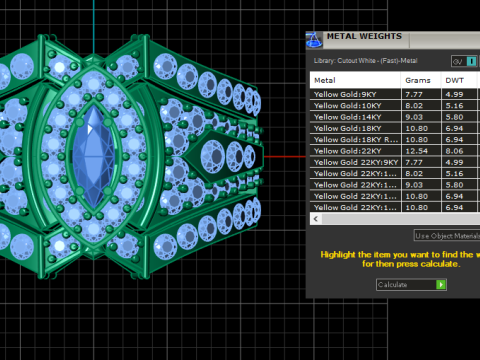The width and height of the screenshot is (480, 360).
Task: Click 9.03 grams in Yellow Gold:14KY row
Action: [414, 117]
